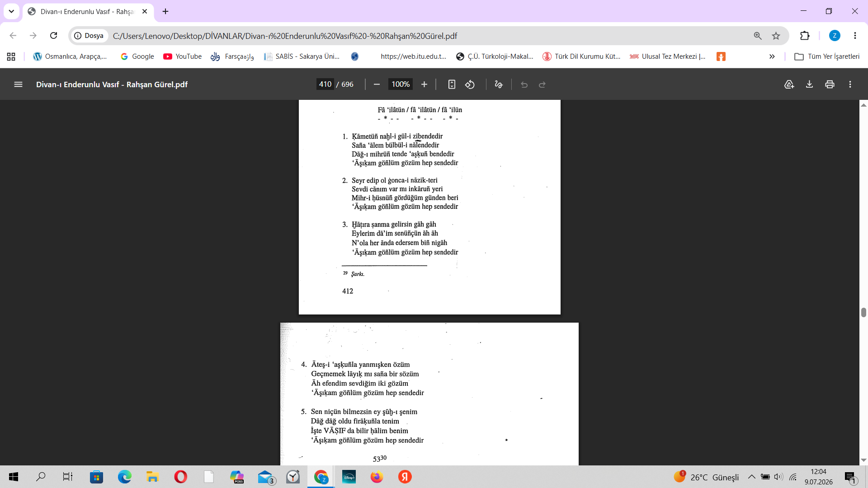Click the redo annotation icon
Image resolution: width=868 pixels, height=488 pixels.
tap(542, 84)
